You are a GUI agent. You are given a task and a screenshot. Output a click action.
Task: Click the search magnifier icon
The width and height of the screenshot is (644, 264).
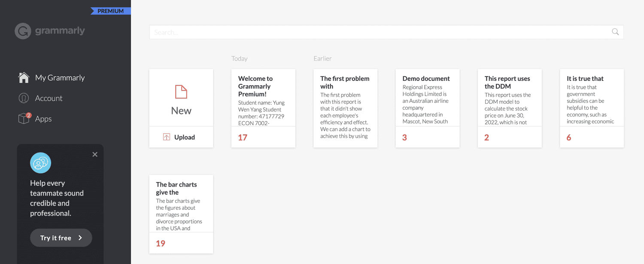coord(615,32)
